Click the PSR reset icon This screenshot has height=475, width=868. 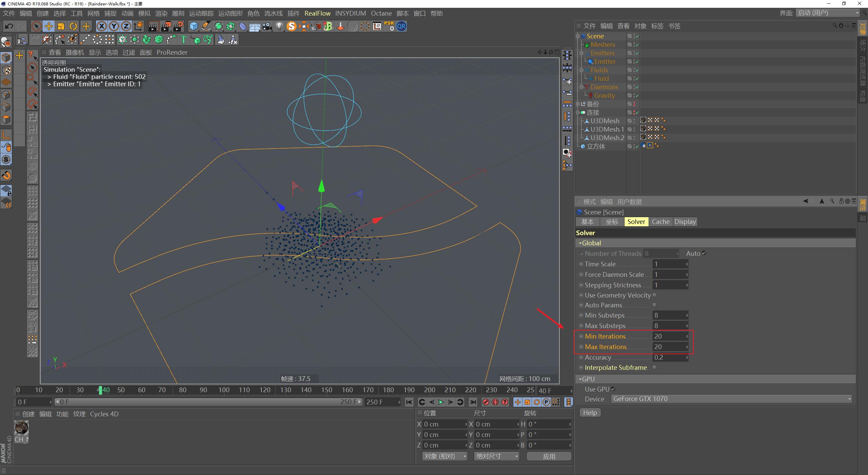pyautogui.click(x=389, y=26)
